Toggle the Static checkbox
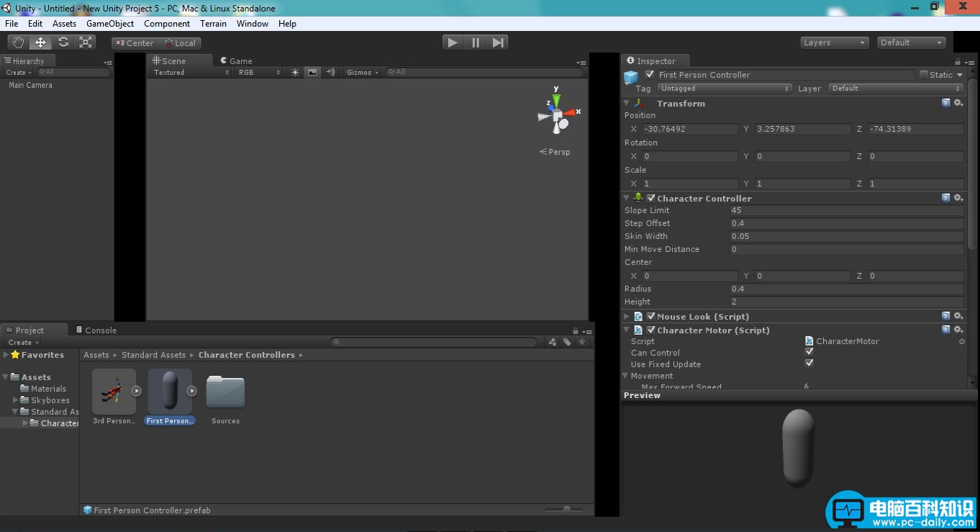This screenshot has height=532, width=980. coord(924,74)
